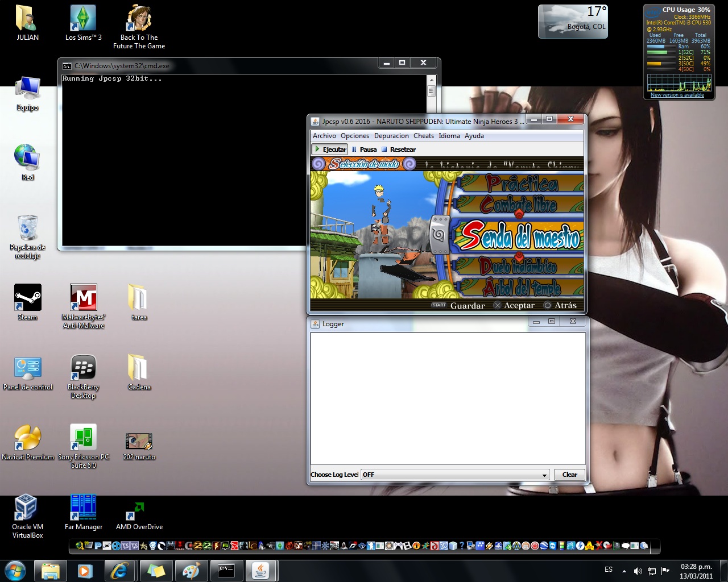
Task: Click the network tray icon
Action: click(x=652, y=571)
